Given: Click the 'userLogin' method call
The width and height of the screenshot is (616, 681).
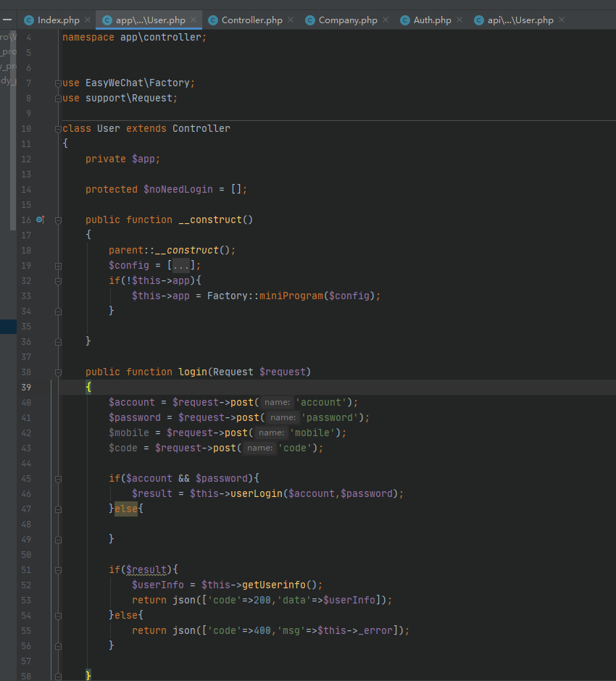Looking at the screenshot, I should (x=257, y=493).
